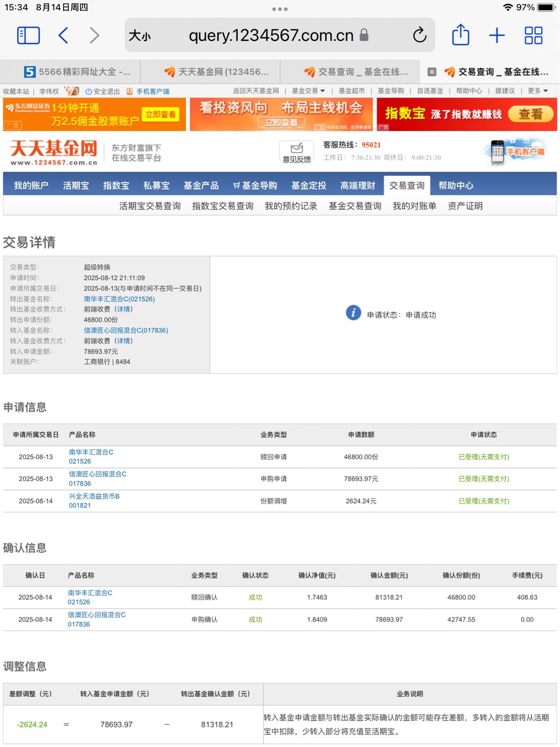
Task: Open 我的对账单 submenu
Action: 414,206
